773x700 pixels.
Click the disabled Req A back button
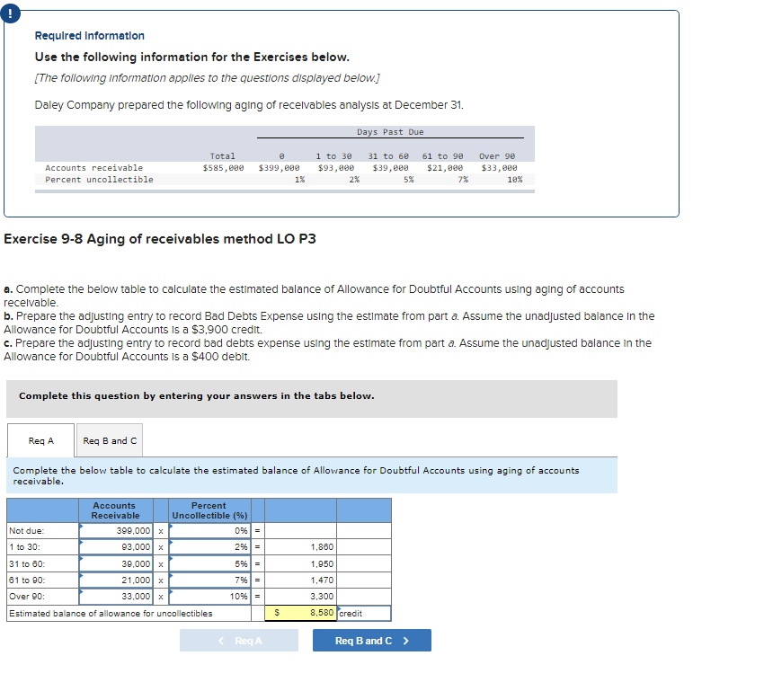[239, 640]
